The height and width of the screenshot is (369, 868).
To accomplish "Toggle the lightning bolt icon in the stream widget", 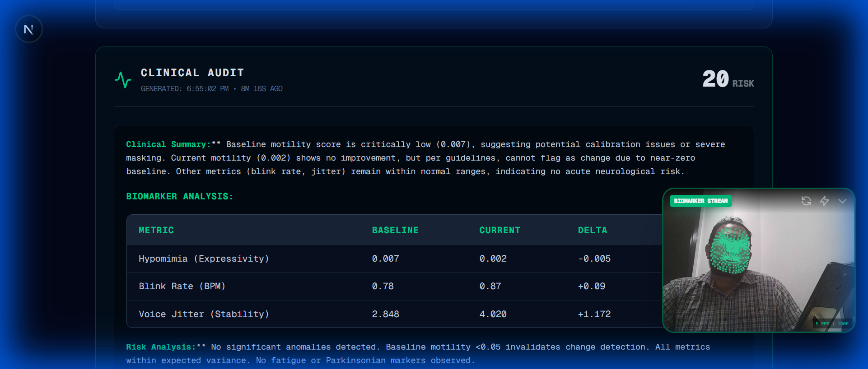I will 824,201.
